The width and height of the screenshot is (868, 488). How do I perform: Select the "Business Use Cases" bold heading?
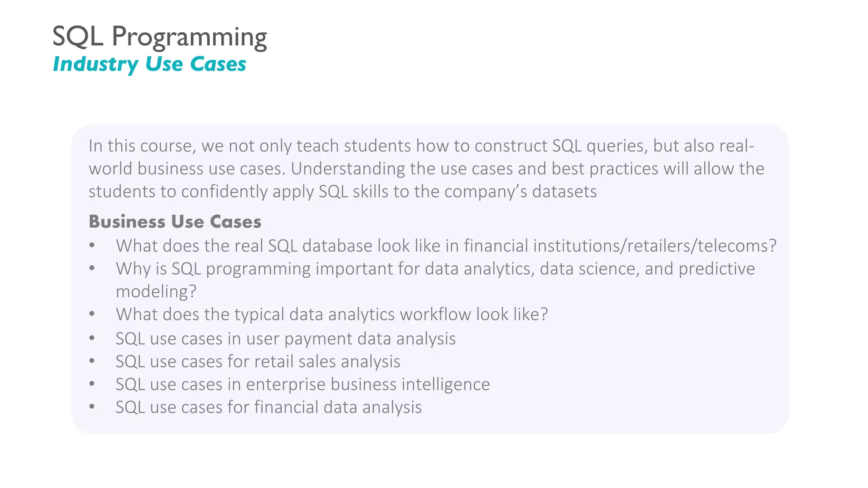(175, 222)
